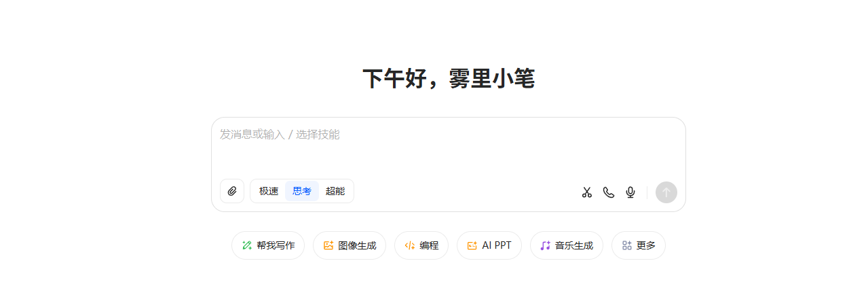
Task: Enable the 超能 mode
Action: [335, 191]
